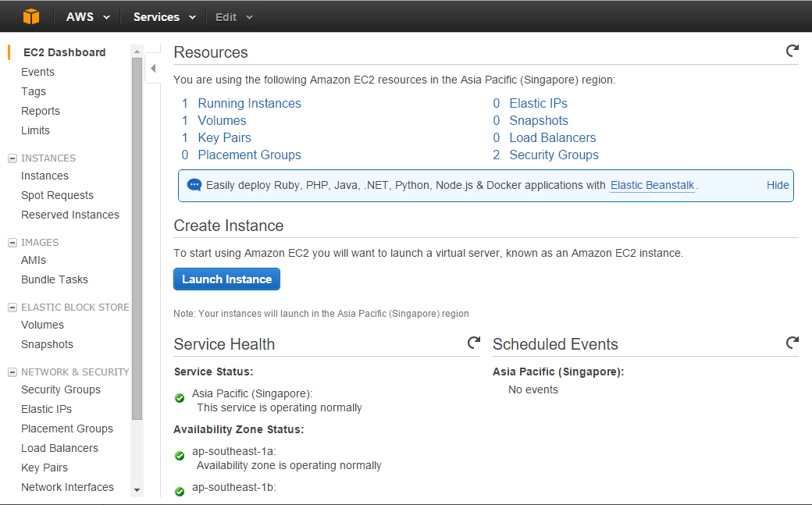The image size is (812, 505).
Task: Open the AWS dropdown menu
Action: [x=88, y=17]
